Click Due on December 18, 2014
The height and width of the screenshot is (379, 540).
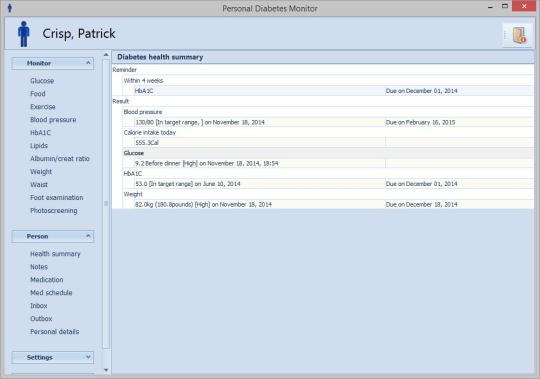[422, 204]
